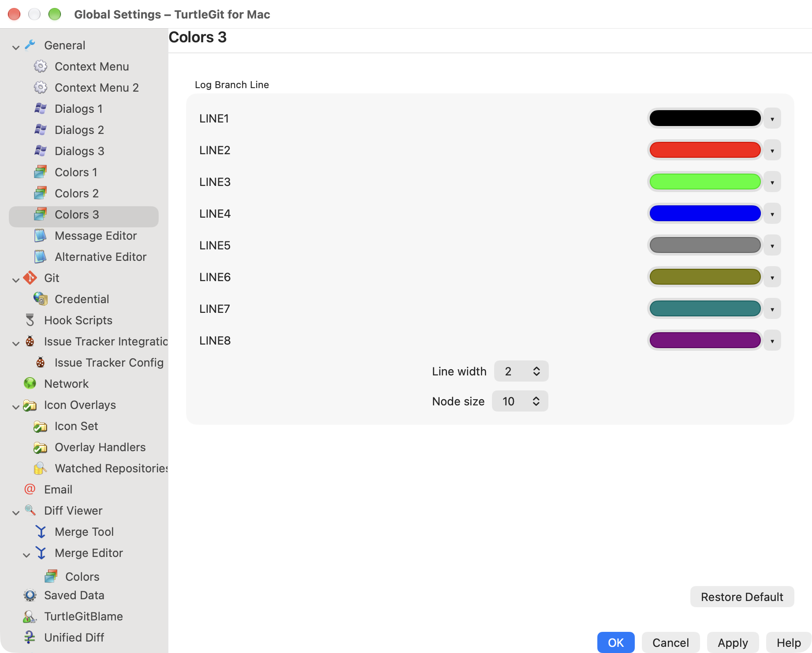Click the folder icon beside Icon Overlays
Screen dimensions: 812x653
(x=30, y=405)
